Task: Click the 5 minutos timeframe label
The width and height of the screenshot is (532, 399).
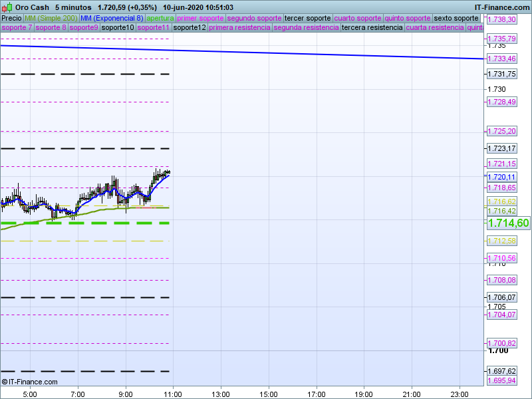Action: point(73,7)
